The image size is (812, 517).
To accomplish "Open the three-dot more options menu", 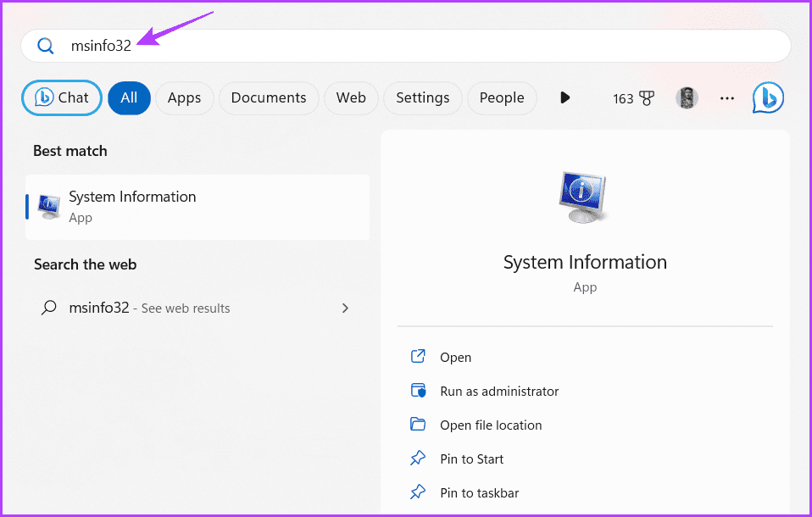I will click(727, 98).
